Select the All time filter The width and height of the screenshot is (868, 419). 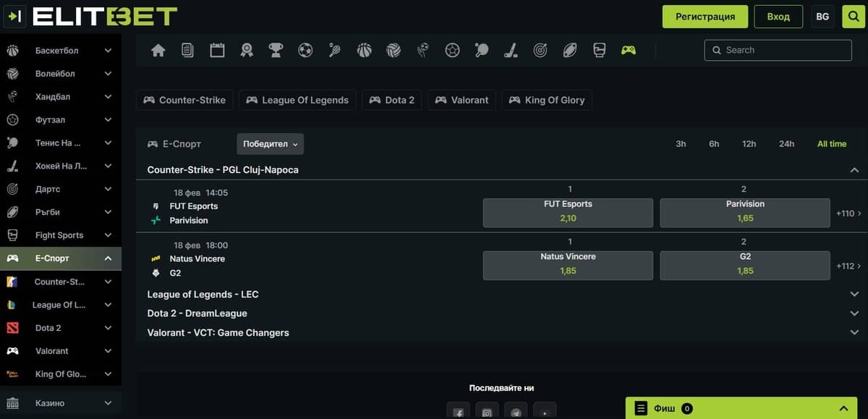coord(832,144)
